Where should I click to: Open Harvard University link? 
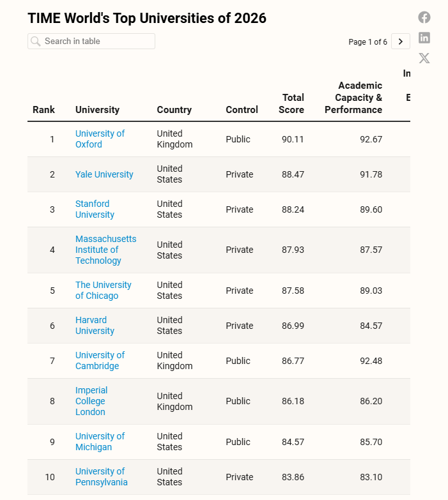pyautogui.click(x=95, y=325)
